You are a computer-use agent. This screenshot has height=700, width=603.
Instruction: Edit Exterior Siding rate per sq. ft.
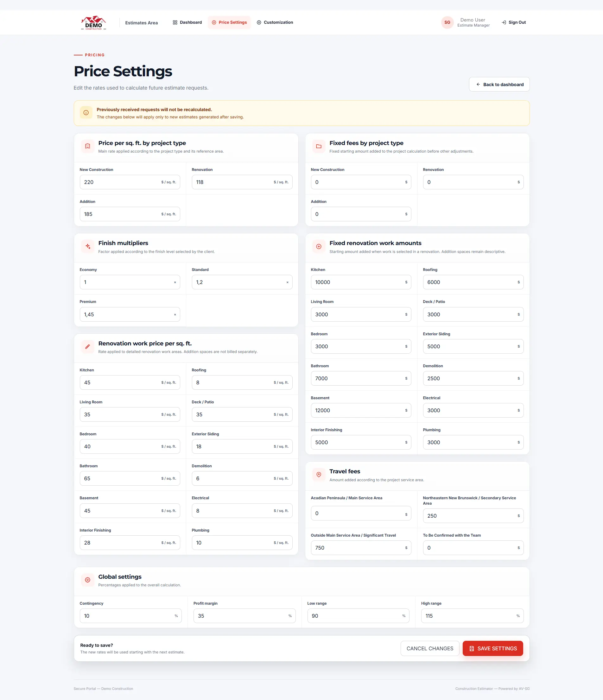click(242, 447)
